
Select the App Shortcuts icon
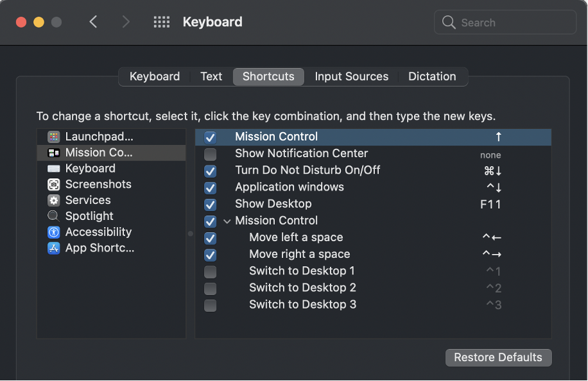[54, 248]
